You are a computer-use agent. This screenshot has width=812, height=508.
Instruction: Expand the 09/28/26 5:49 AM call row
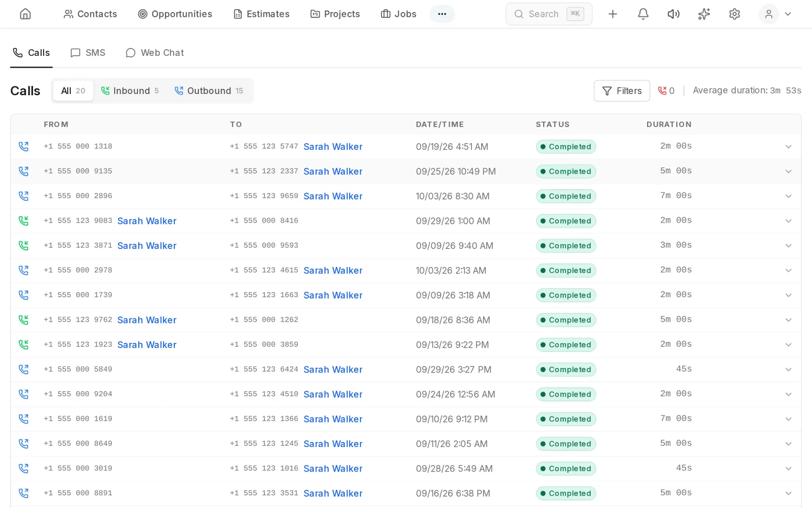[x=788, y=469]
